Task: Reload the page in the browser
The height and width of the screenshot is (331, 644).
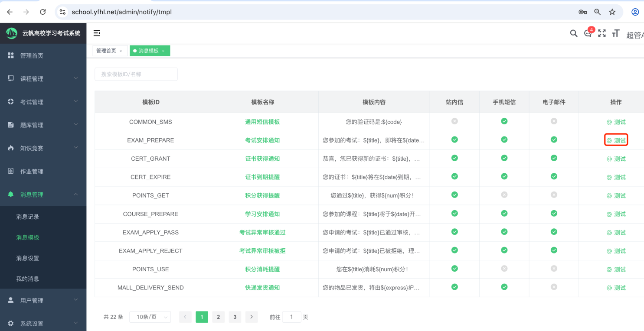Action: tap(42, 12)
